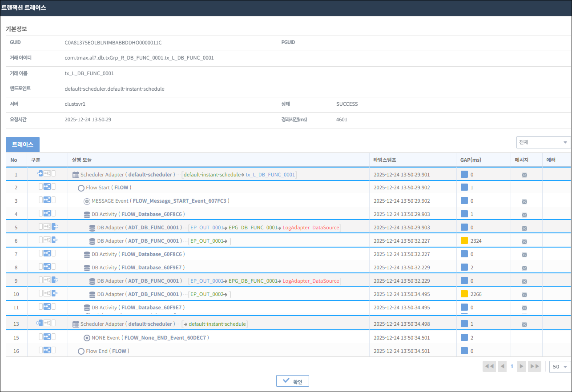572x392 pixels.
Task: Click NONE Event icon in row 15
Action: pos(87,338)
